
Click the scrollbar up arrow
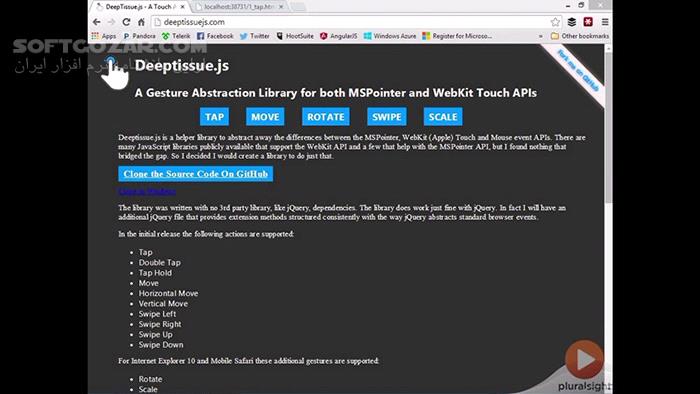pos(608,48)
